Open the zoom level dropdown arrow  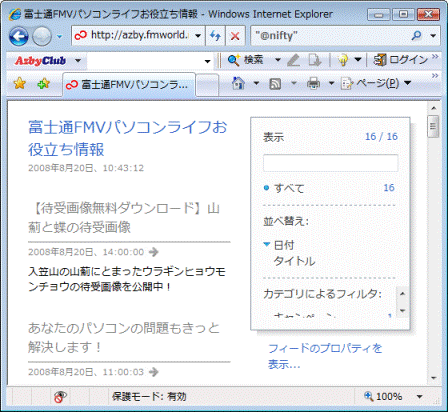pos(420,396)
